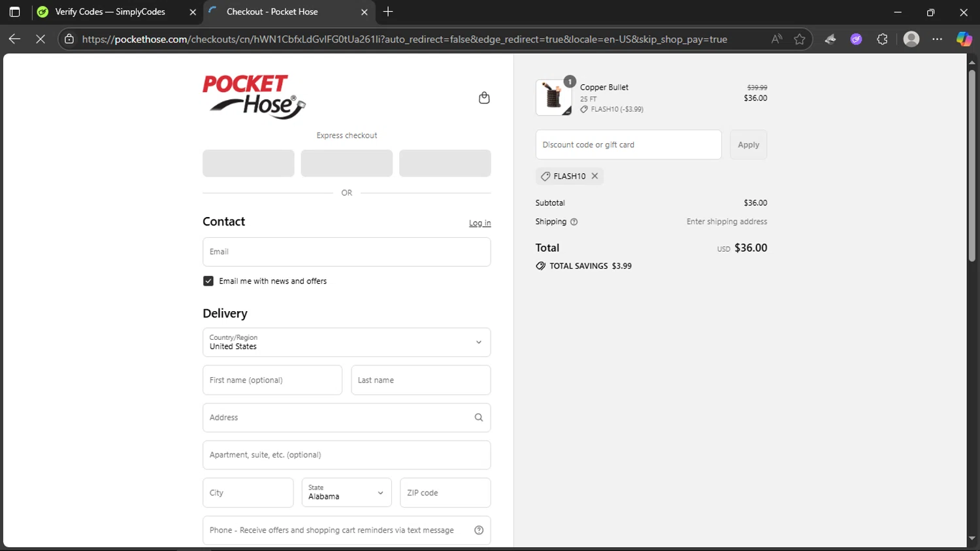Screen dimensions: 980x551
Task: Open the Extensions puzzle icon
Action: pyautogui.click(x=882, y=39)
